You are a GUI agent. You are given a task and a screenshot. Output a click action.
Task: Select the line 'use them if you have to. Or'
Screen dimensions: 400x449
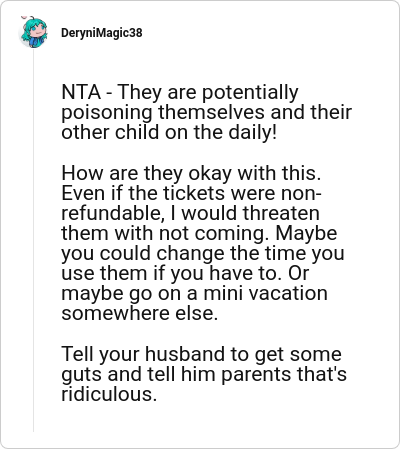tap(185, 273)
